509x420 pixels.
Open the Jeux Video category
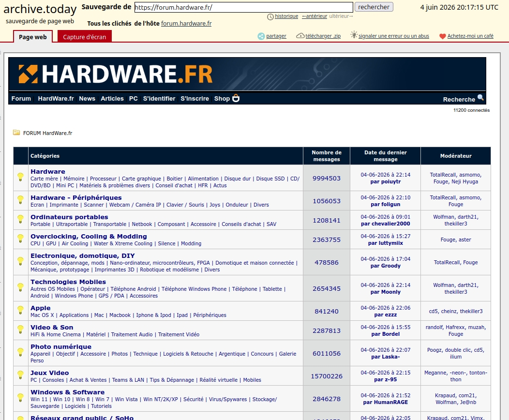click(x=50, y=373)
